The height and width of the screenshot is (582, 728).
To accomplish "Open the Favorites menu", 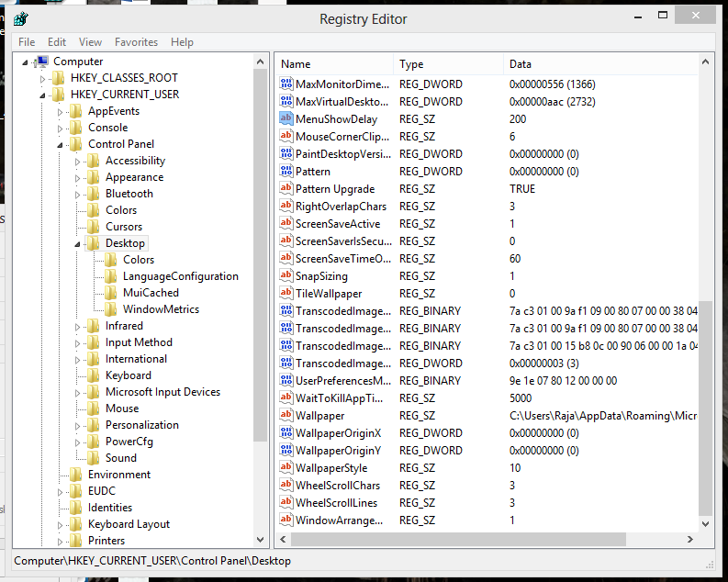I will point(136,42).
